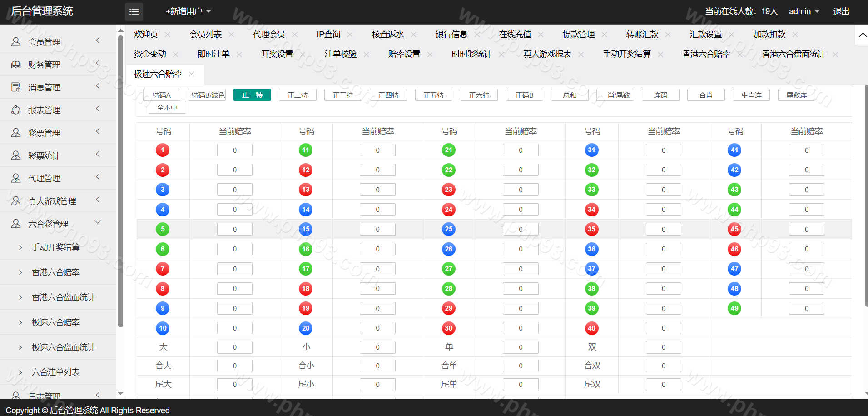The image size is (868, 416).
Task: Select the 生肖连 play type button
Action: point(751,95)
